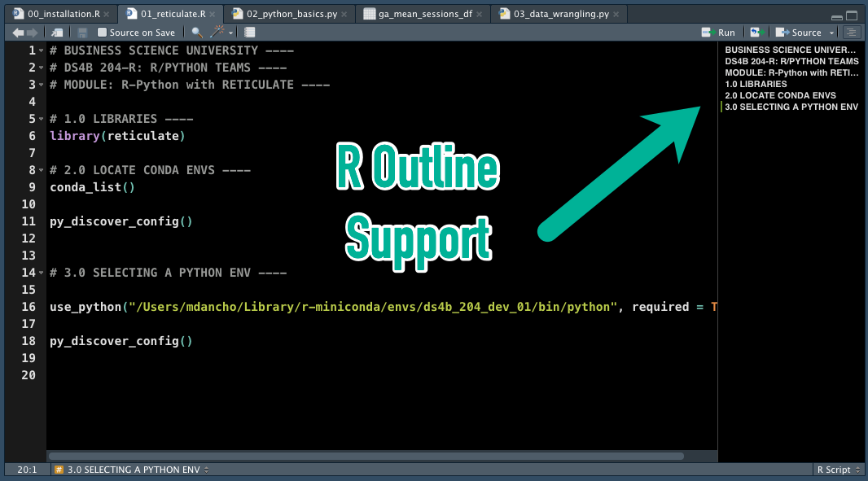Image resolution: width=868 pixels, height=481 pixels.
Task: Toggle the document outline icon
Action: 852,33
